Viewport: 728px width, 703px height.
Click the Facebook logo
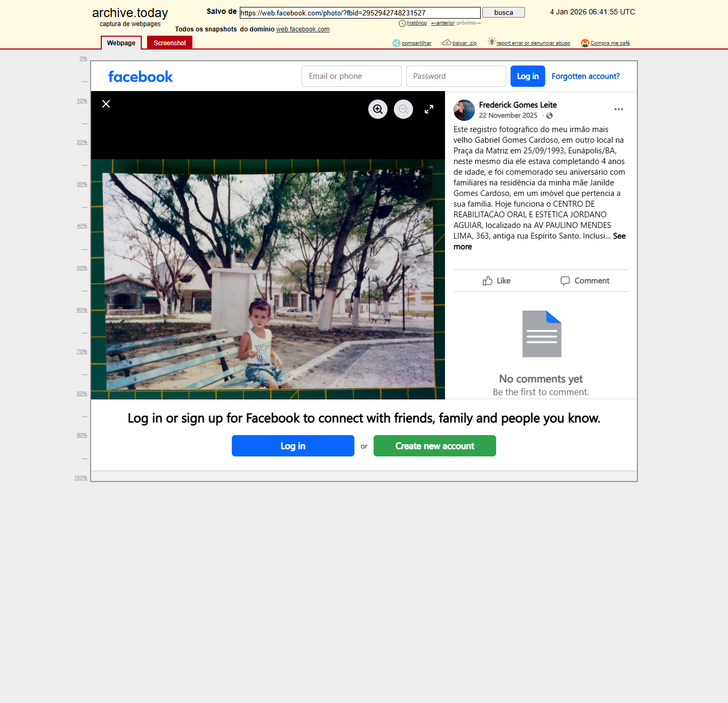pos(141,77)
